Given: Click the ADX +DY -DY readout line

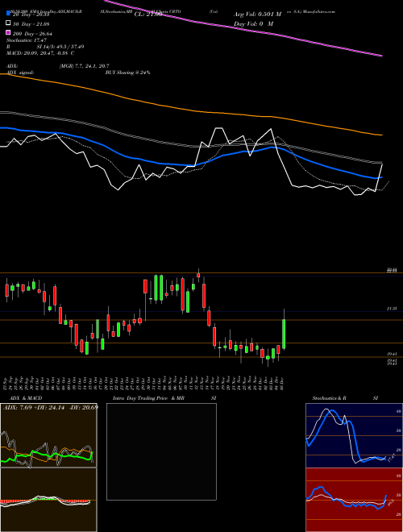Looking at the screenshot, I should [x=51, y=407].
